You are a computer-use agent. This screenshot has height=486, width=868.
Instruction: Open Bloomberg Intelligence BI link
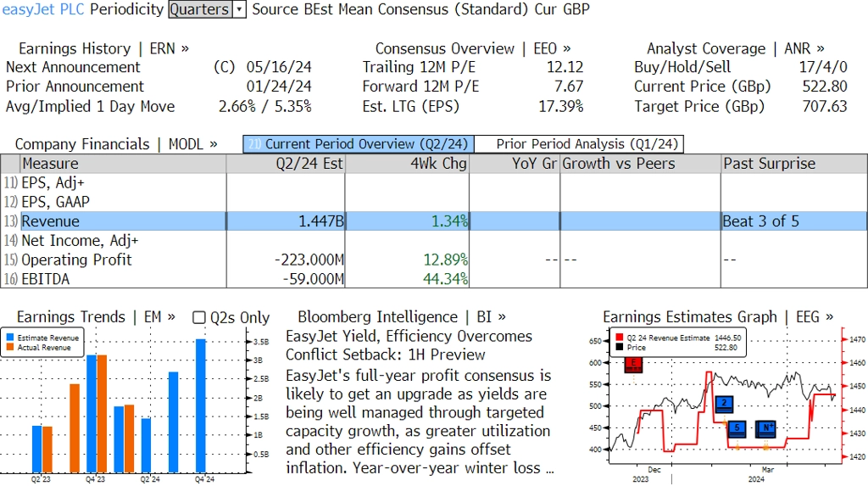tap(402, 317)
